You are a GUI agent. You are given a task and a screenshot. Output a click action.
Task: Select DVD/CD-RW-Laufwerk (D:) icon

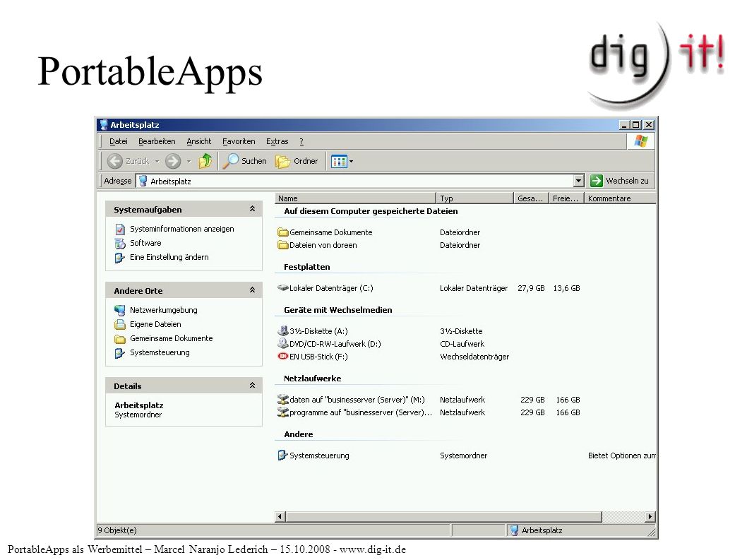coord(283,344)
